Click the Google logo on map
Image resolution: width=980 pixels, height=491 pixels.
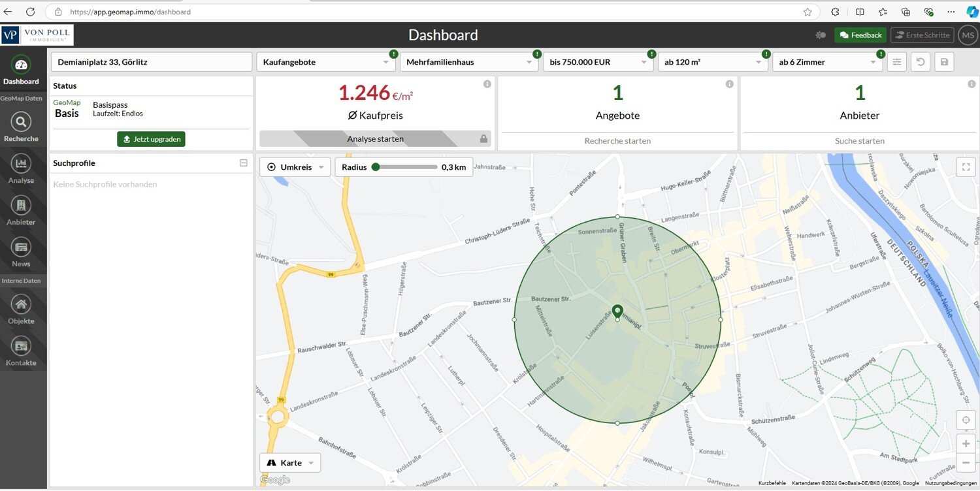click(275, 480)
